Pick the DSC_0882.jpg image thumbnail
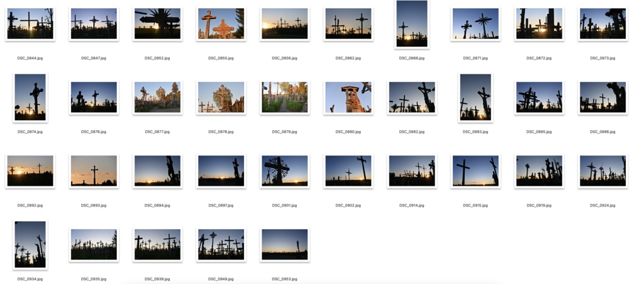This screenshot has height=284, width=644. click(412, 98)
